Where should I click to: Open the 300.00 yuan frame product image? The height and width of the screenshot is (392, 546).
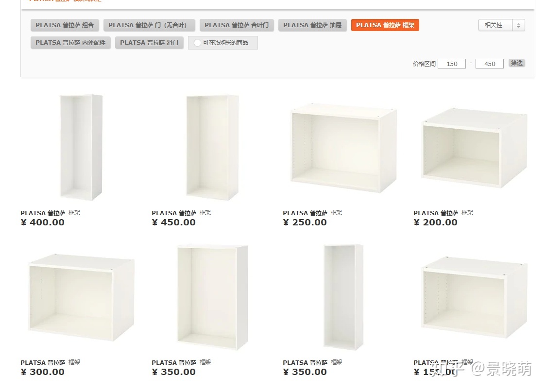[x=81, y=298]
